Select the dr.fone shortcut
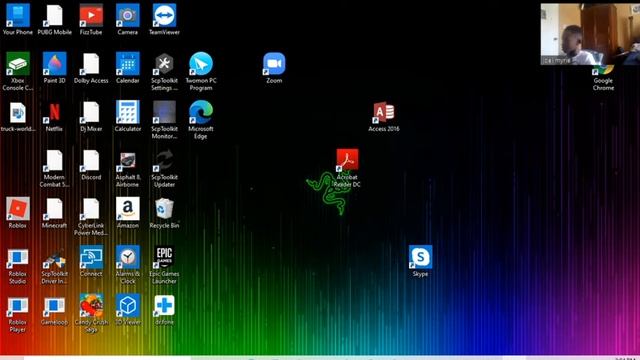 tap(164, 305)
